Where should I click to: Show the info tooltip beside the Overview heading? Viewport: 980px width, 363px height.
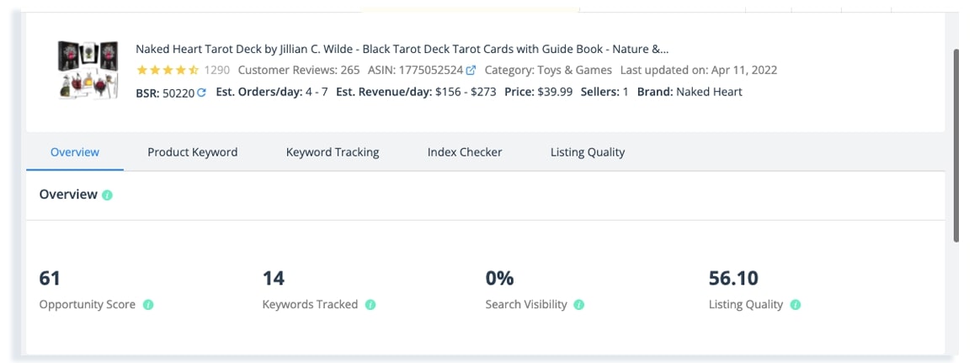tap(107, 195)
